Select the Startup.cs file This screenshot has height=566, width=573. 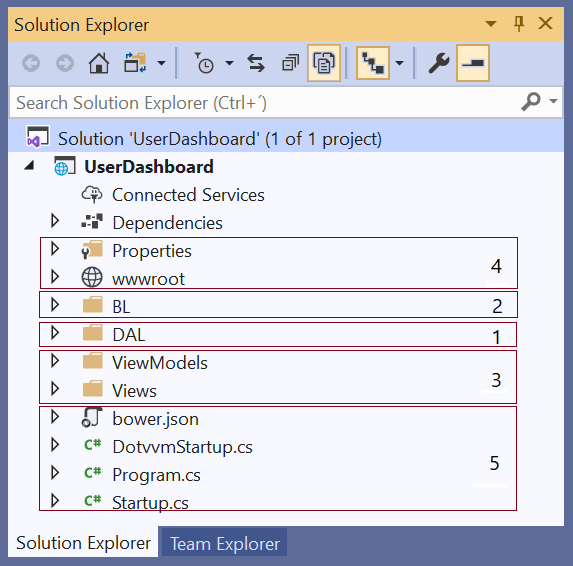[150, 502]
